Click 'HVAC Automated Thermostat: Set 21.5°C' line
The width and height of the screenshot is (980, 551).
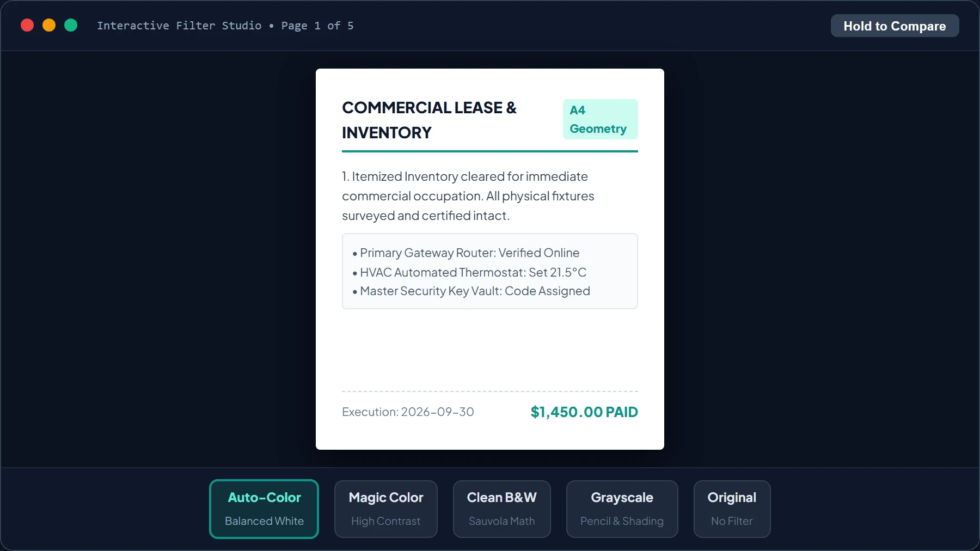469,272
